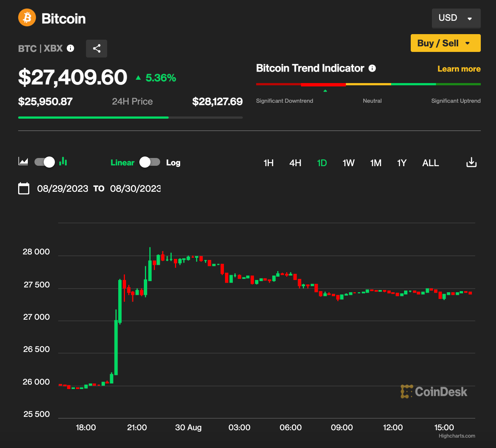Click the 21:00 x-axis label
The width and height of the screenshot is (496, 448).
click(x=137, y=427)
